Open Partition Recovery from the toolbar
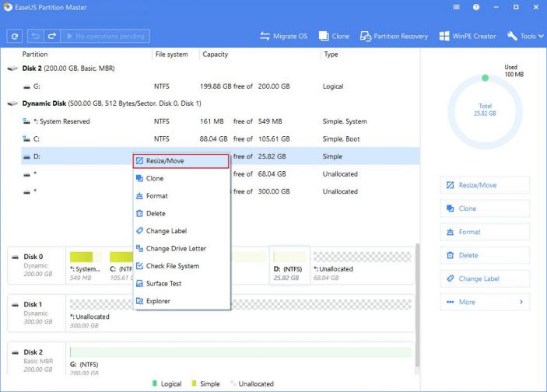This screenshot has width=547, height=392. coord(394,36)
